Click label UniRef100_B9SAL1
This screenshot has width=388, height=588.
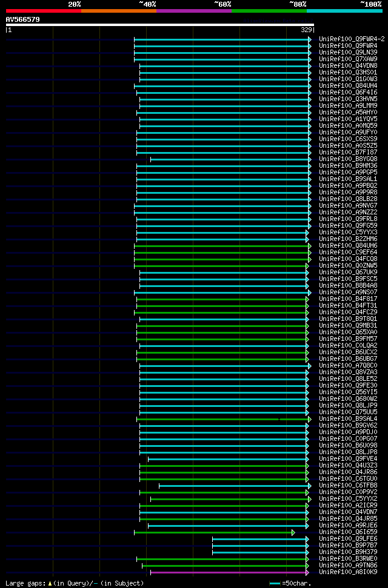348,179
